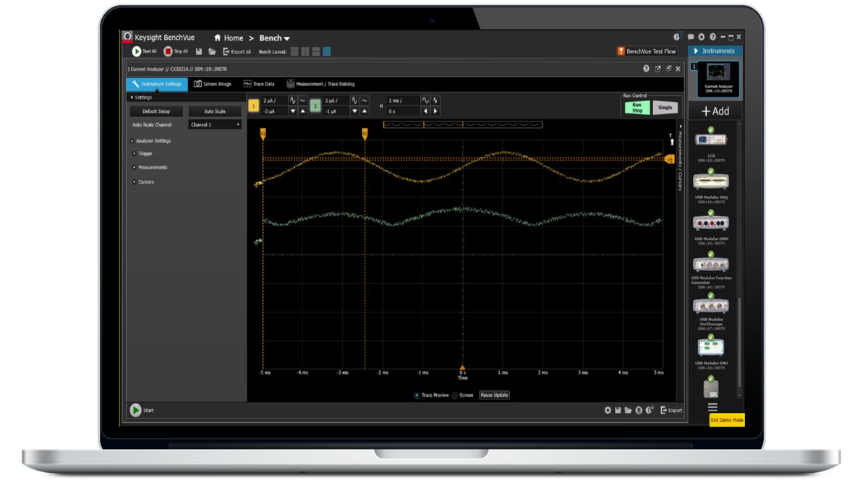Select the Trace Preview radio button
This screenshot has width=868, height=488.
click(417, 395)
